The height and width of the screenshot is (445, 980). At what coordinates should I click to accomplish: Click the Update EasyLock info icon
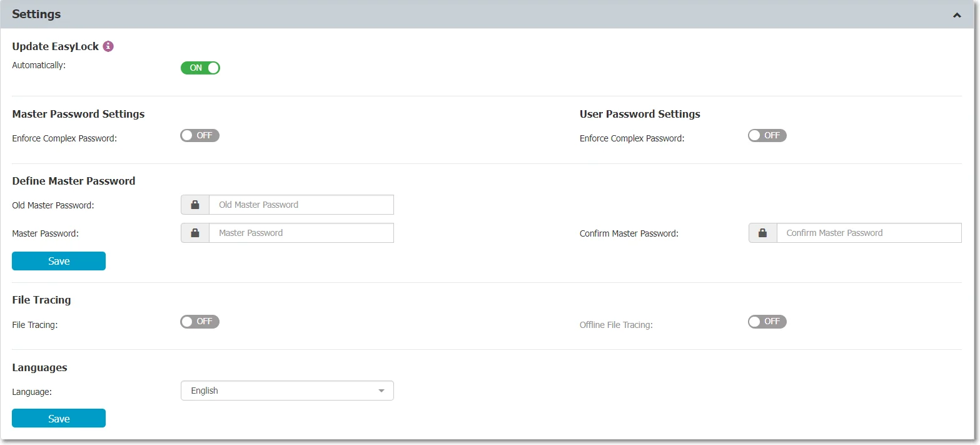click(x=108, y=46)
